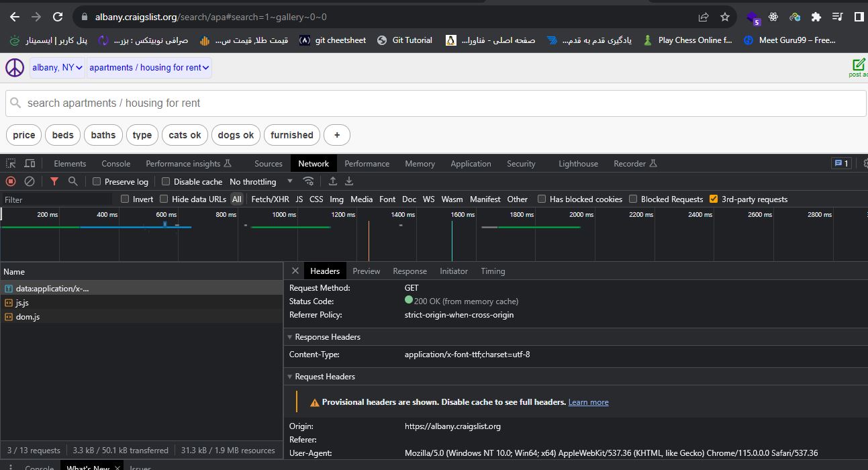Open the DevTools messages badge showing 1
This screenshot has height=470, width=868.
coord(840,163)
